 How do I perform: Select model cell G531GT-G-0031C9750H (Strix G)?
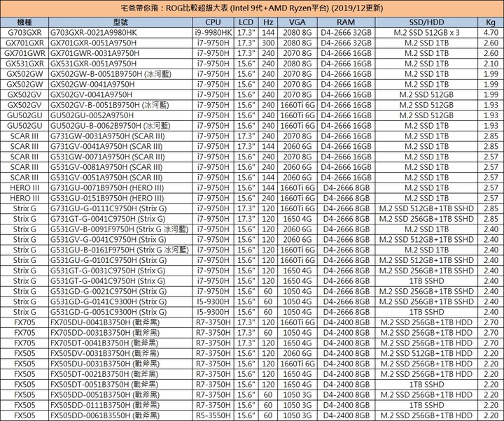click(120, 271)
